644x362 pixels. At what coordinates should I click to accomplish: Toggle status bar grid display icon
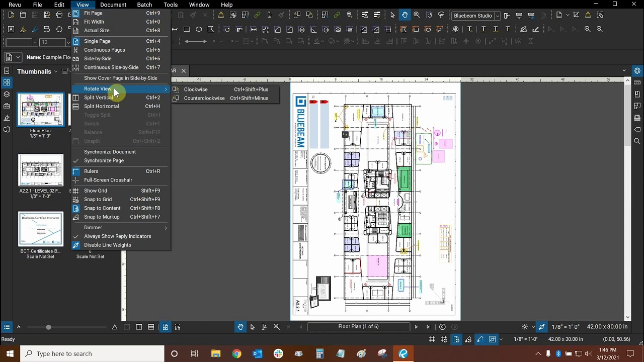432,339
